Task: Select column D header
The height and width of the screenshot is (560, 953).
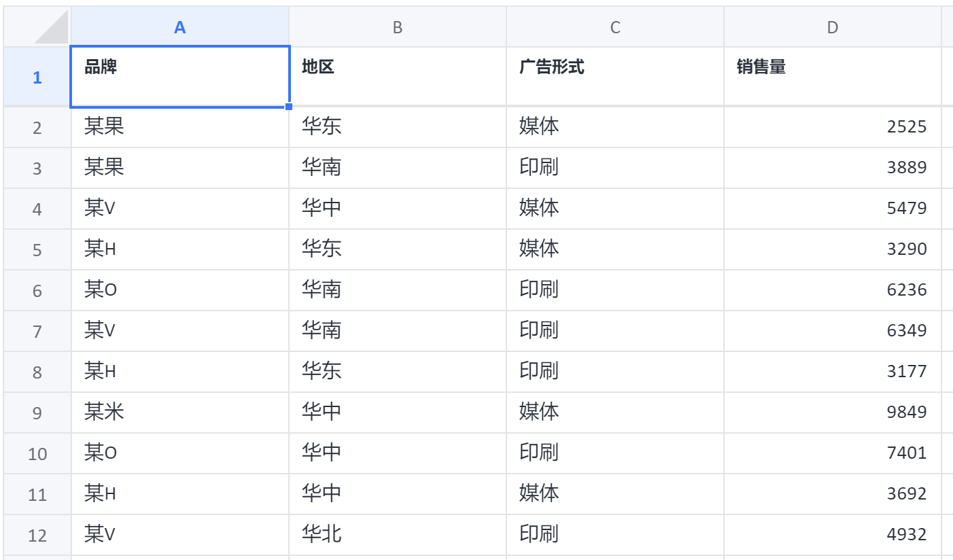Action: click(833, 27)
